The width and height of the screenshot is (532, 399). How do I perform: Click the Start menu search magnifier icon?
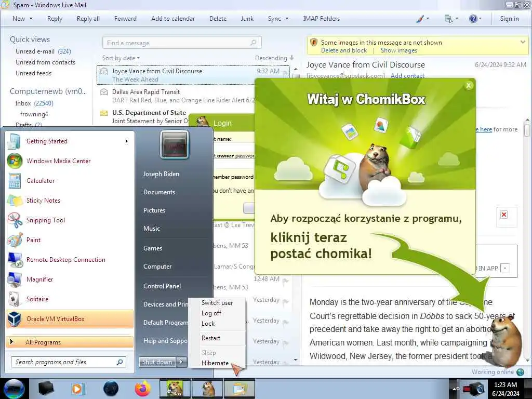[x=119, y=362]
